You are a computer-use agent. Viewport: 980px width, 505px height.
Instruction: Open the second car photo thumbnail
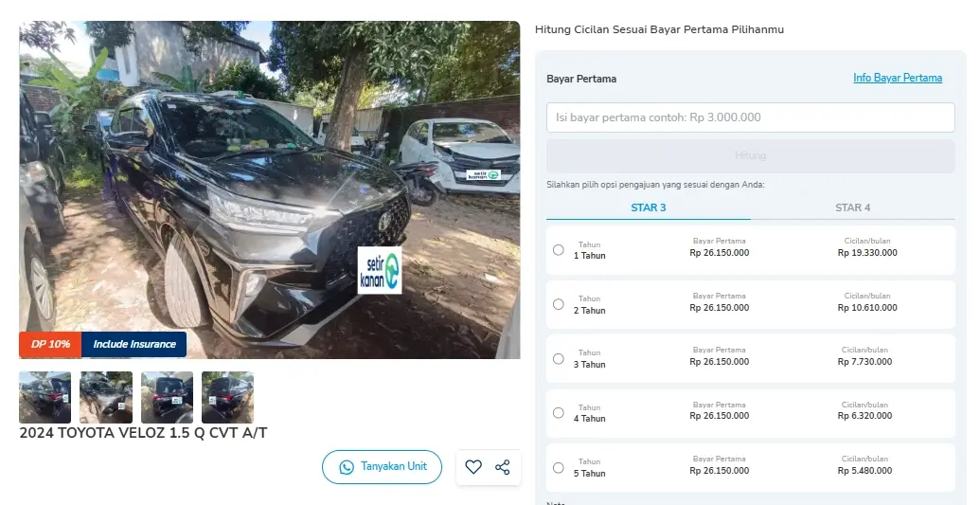point(106,397)
